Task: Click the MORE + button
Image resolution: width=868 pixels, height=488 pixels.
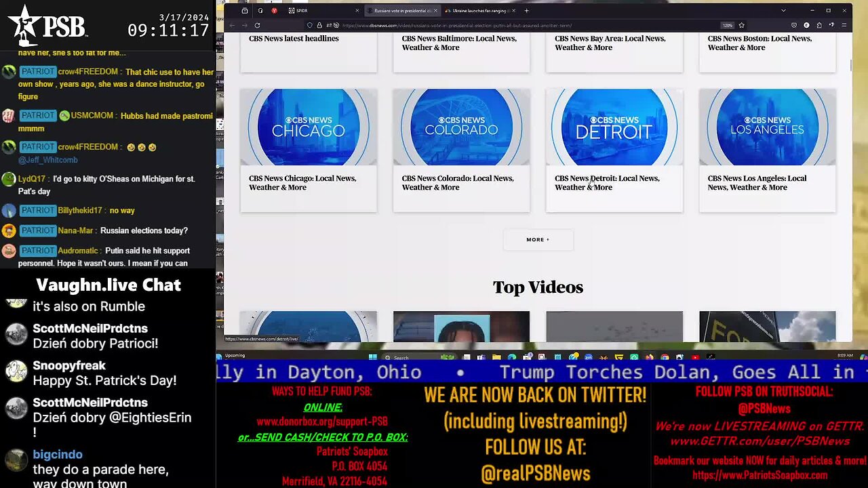Action: pos(538,240)
